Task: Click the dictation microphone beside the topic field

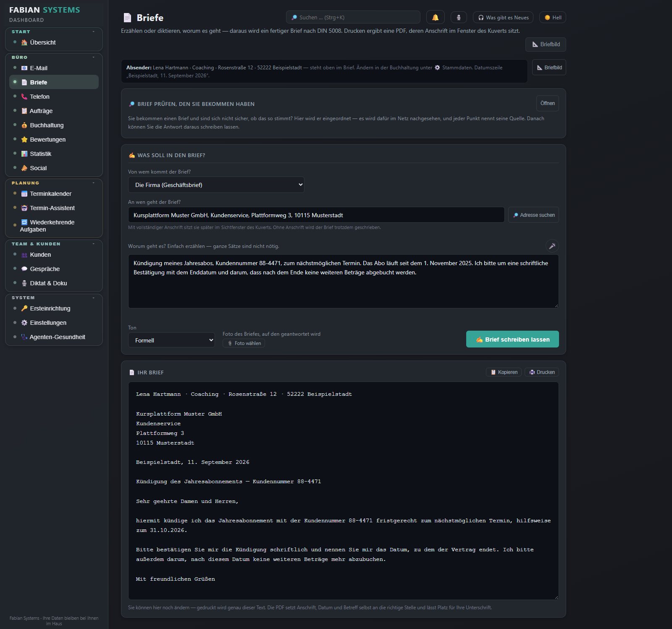Action: coord(552,246)
